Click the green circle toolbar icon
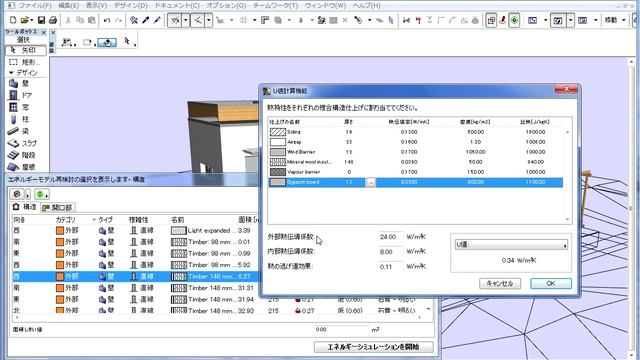 pos(514,20)
